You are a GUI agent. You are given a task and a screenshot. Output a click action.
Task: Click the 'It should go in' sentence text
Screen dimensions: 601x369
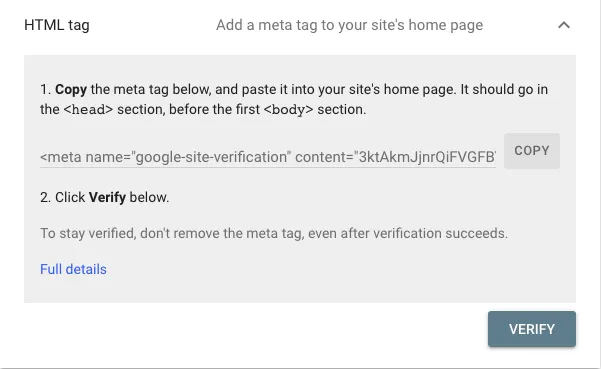504,90
